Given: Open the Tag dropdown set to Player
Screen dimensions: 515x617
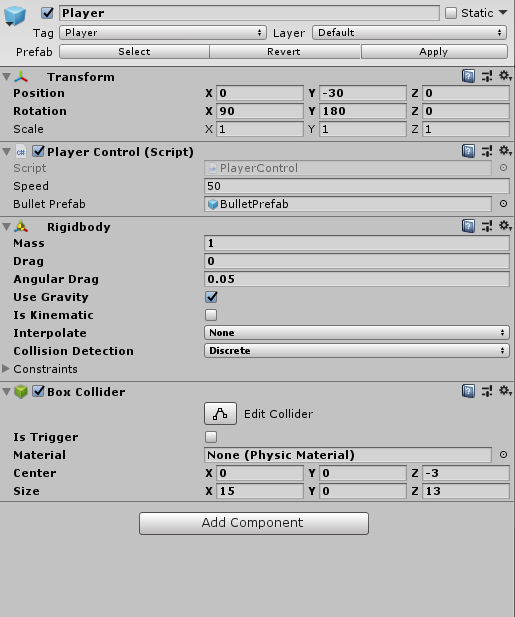Looking at the screenshot, I should point(163,33).
